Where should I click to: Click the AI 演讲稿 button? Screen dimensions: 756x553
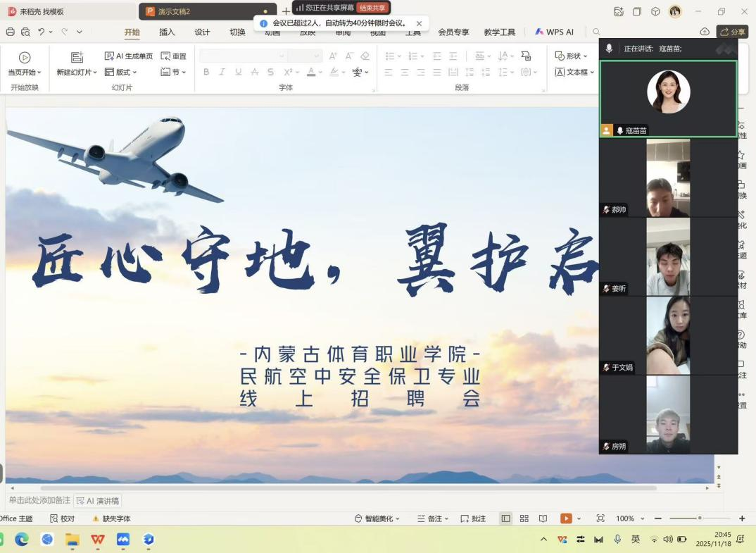tap(97, 500)
